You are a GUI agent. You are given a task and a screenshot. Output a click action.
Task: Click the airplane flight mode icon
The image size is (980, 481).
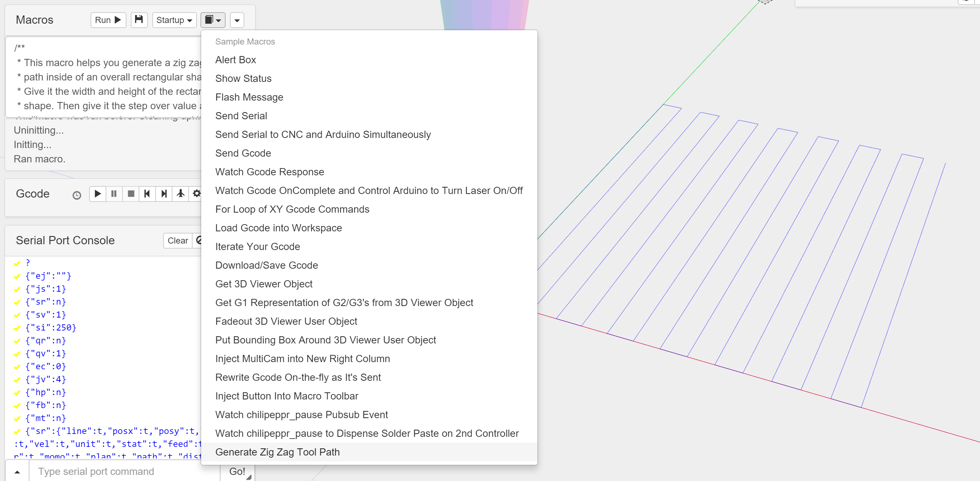click(x=181, y=194)
